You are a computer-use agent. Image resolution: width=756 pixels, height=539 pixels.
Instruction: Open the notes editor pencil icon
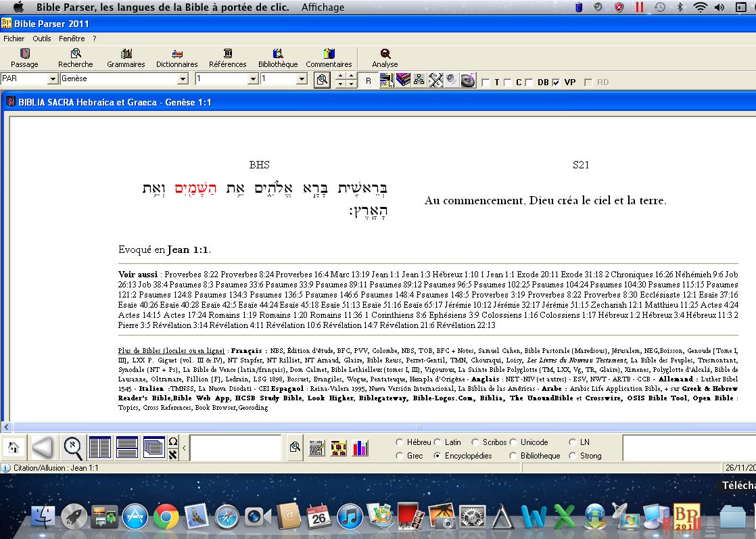[x=316, y=448]
